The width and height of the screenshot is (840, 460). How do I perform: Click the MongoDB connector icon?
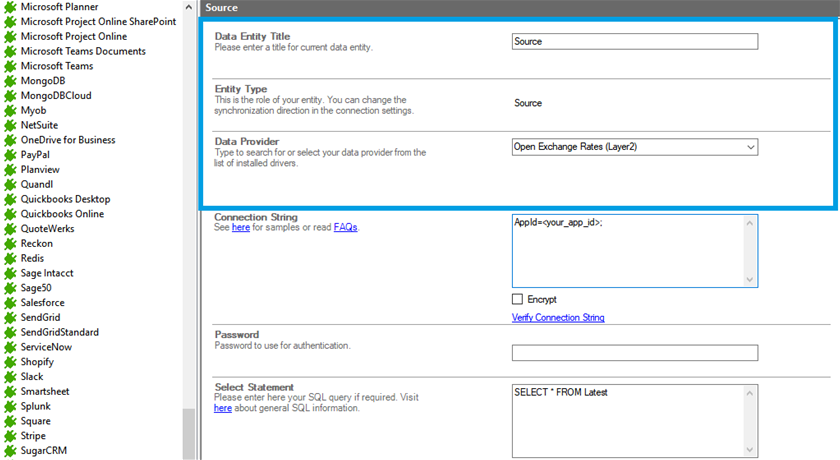(x=11, y=81)
